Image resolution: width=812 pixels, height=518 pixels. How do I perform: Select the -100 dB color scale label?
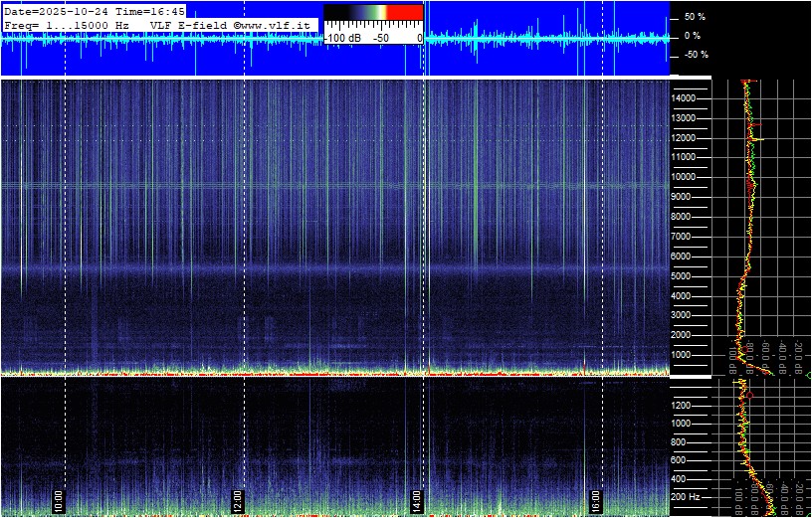(341, 38)
